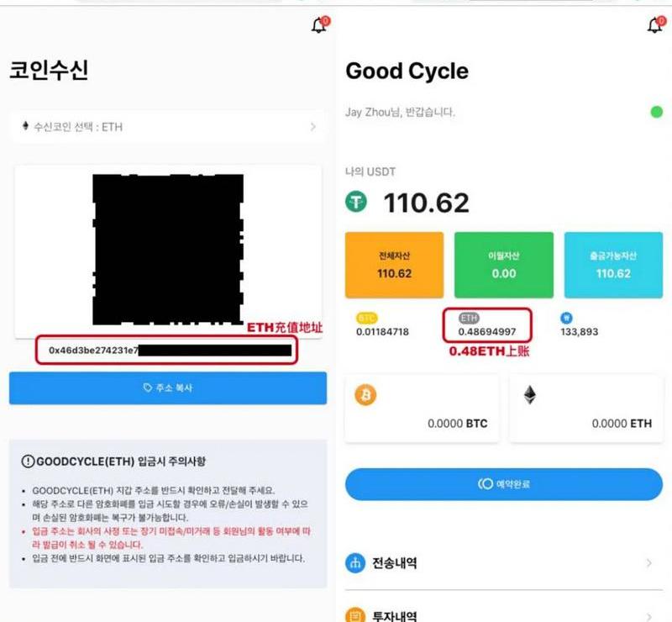Open the left screen notification bell

click(x=320, y=25)
